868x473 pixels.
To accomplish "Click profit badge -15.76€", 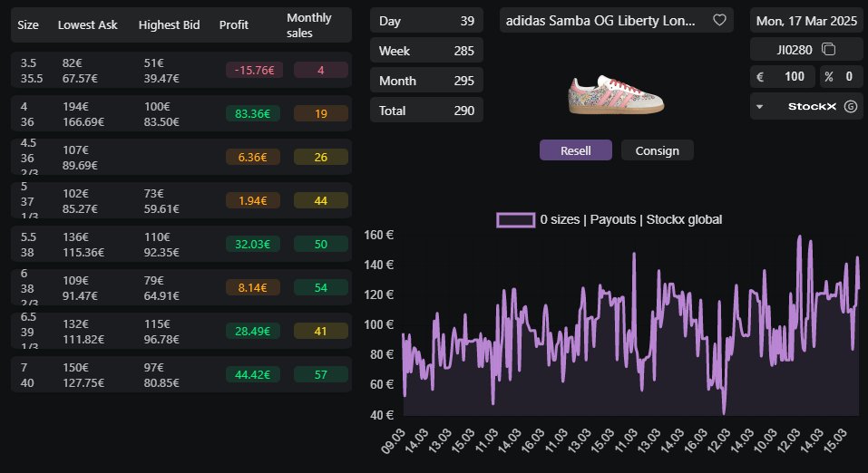I will pos(254,71).
